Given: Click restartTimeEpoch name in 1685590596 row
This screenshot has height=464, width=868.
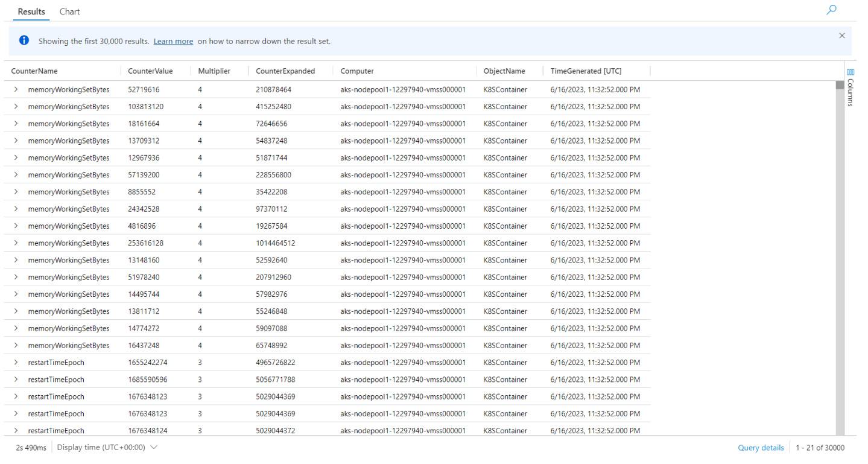Looking at the screenshot, I should click(x=56, y=380).
